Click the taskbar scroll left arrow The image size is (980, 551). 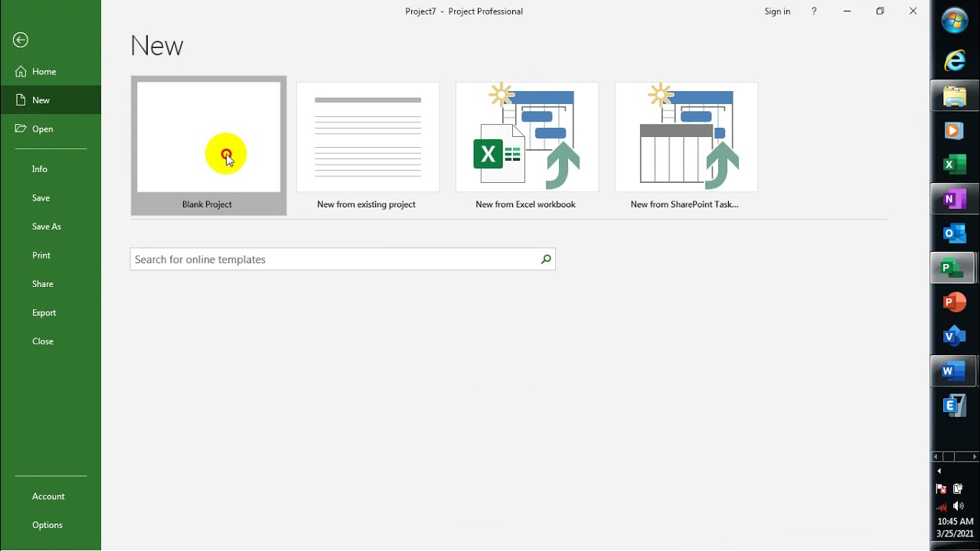(x=936, y=457)
